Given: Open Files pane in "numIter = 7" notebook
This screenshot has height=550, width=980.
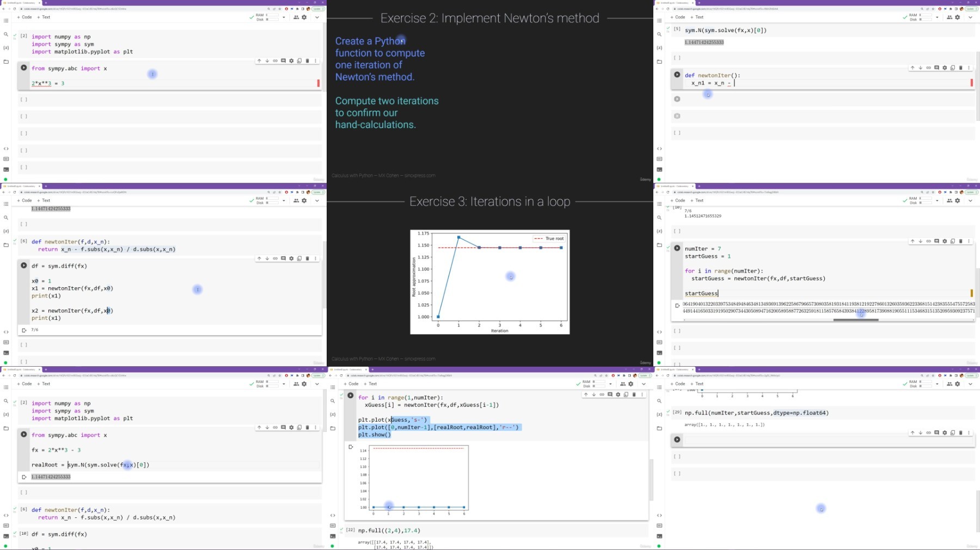Looking at the screenshot, I should click(659, 245).
